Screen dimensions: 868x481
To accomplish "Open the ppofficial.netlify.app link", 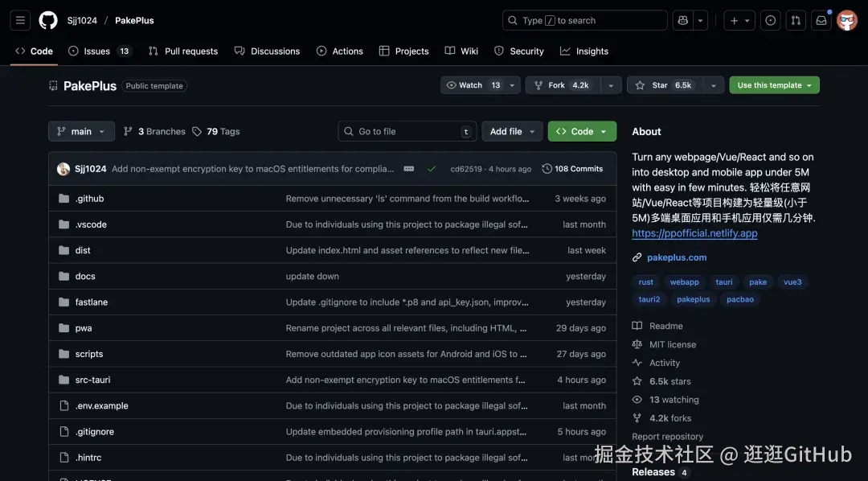I will [x=694, y=233].
